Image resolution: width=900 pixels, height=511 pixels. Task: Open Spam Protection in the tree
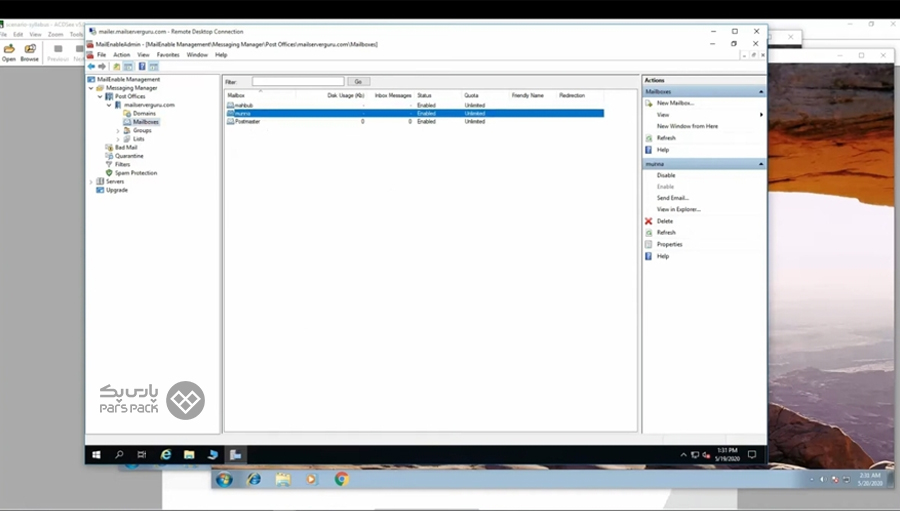(x=136, y=173)
